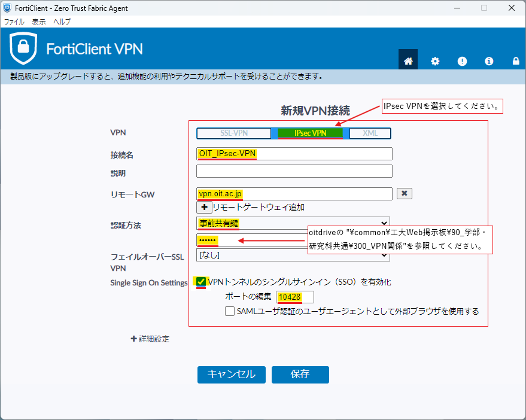Screen dimensions: 526x420
Task: Click the Home icon in header
Action: coord(408,61)
